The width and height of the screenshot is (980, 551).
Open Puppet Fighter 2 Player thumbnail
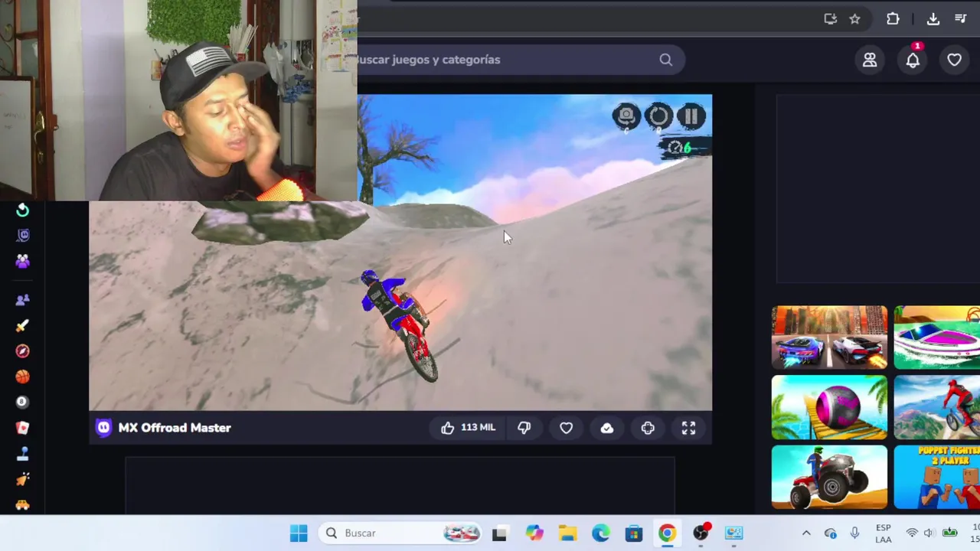pos(937,478)
